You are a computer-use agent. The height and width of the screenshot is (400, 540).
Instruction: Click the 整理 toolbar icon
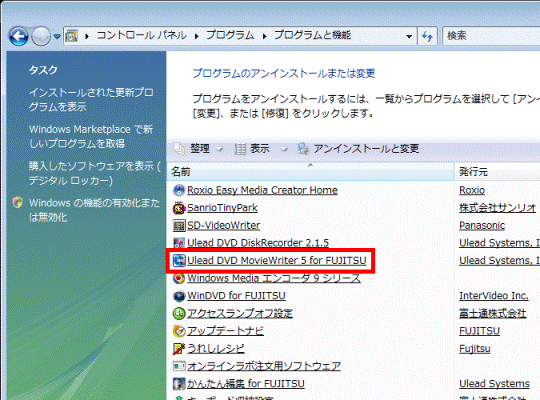(x=179, y=149)
